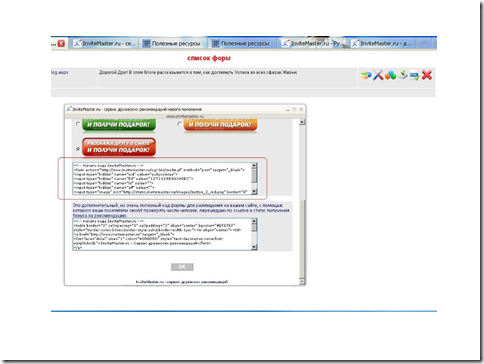Screen dimensions: 484x364
Task: Click the red close icon on first tab
Action: coord(61,44)
